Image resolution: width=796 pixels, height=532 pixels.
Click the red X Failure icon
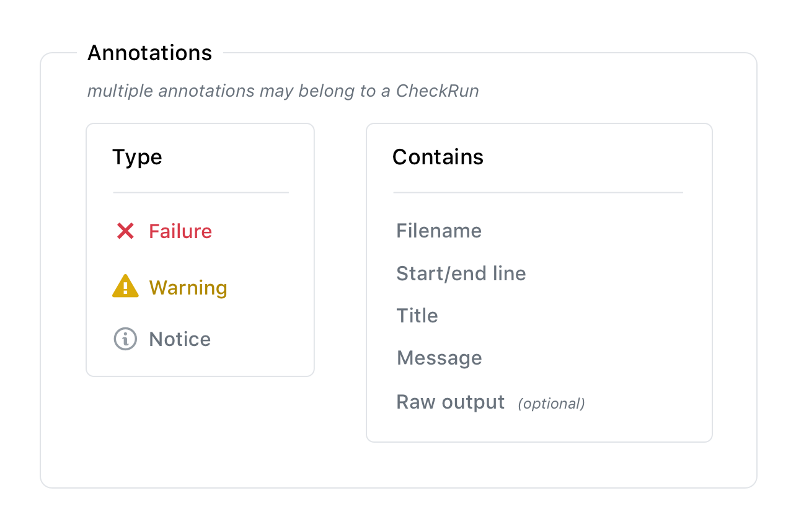[125, 231]
